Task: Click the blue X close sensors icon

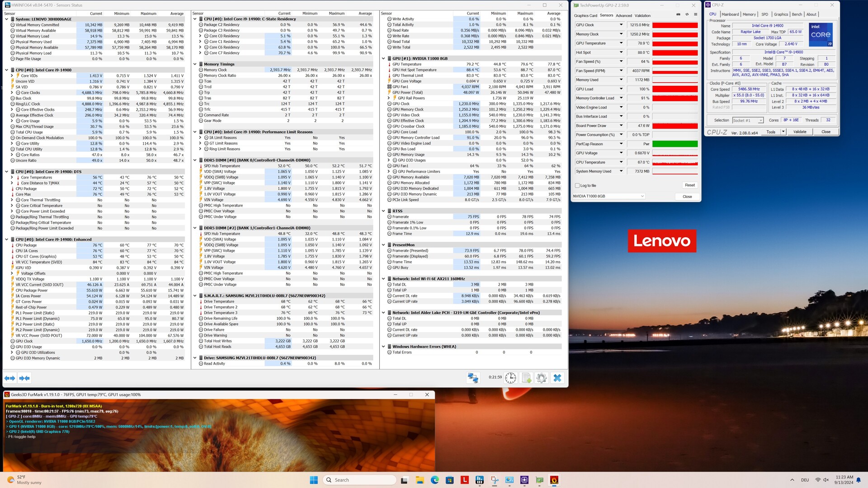Action: click(x=557, y=378)
